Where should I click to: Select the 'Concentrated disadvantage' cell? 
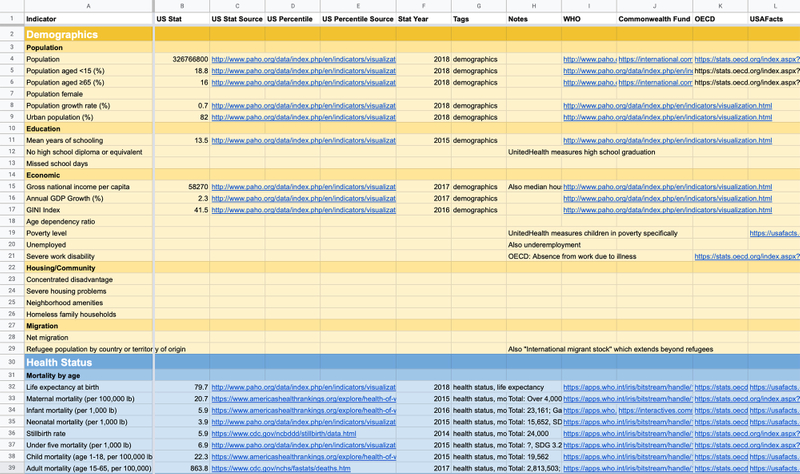pos(88,279)
